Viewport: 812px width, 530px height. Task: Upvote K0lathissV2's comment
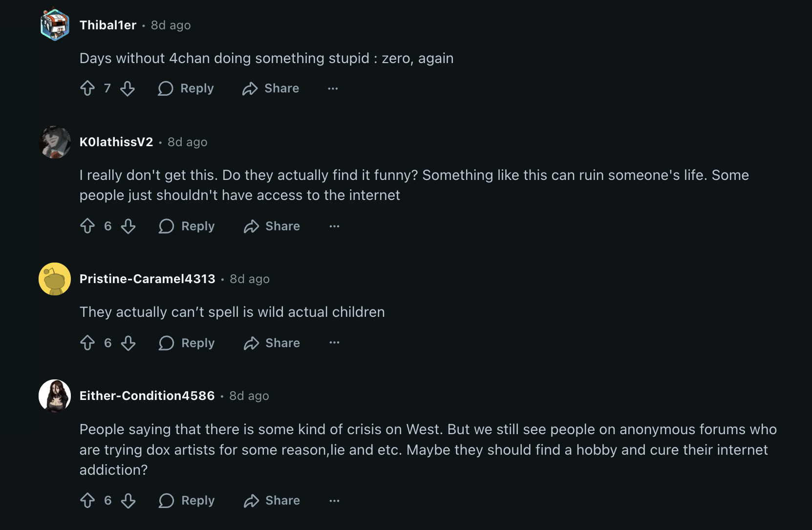pos(87,226)
